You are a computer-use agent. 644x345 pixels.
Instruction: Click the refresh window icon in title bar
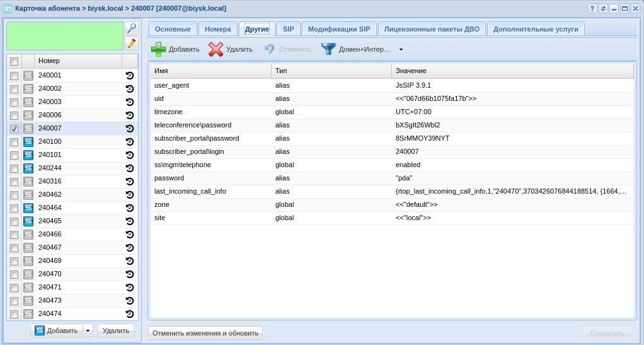[603, 9]
